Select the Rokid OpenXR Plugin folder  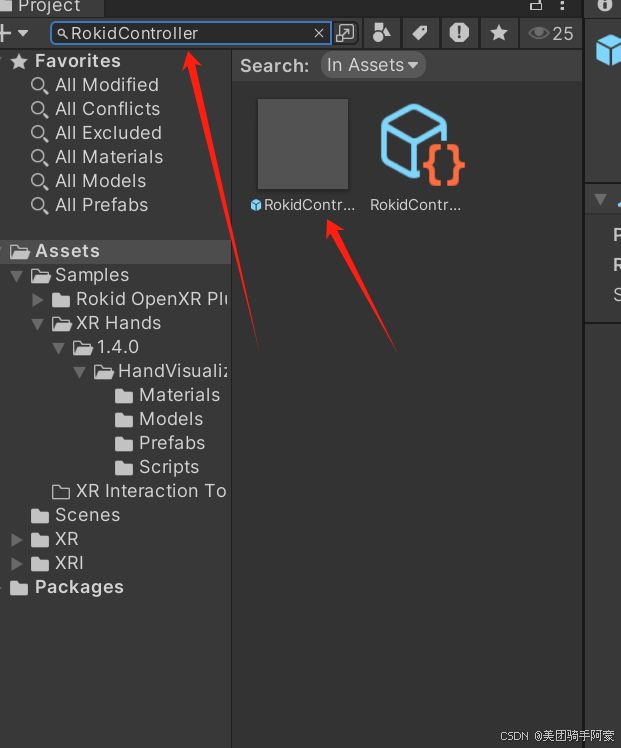click(x=152, y=299)
